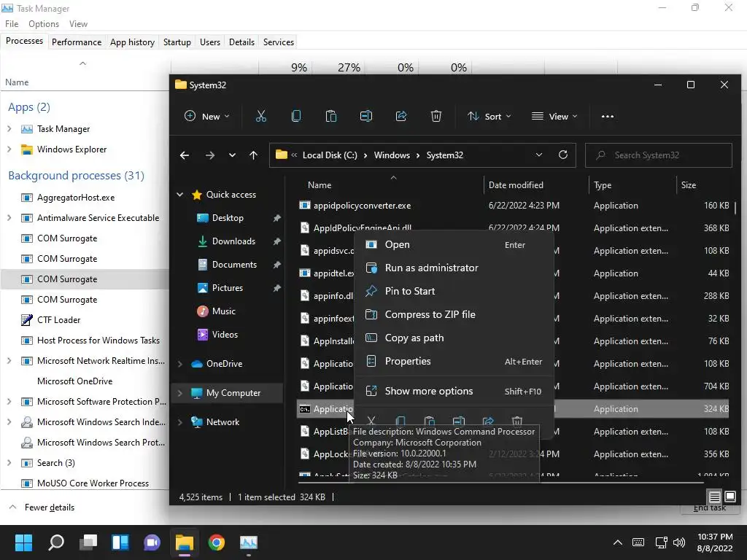Open taskbar Search magnifier
The image size is (747, 560).
tap(56, 542)
